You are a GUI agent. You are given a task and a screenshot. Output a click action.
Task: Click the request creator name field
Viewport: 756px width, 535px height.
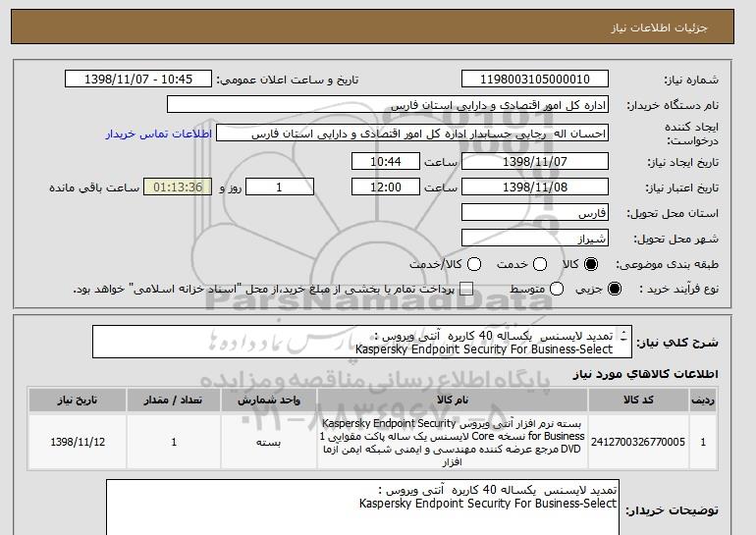(412, 134)
